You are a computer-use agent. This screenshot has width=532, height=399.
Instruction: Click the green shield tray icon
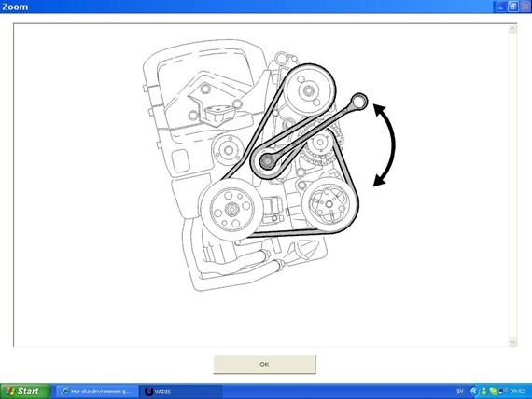pyautogui.click(x=493, y=392)
